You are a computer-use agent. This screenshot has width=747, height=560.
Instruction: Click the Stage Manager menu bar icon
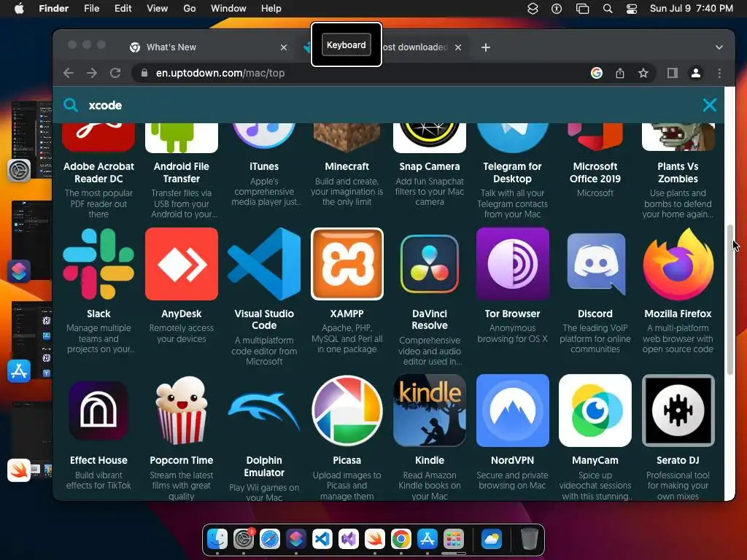pyautogui.click(x=582, y=9)
